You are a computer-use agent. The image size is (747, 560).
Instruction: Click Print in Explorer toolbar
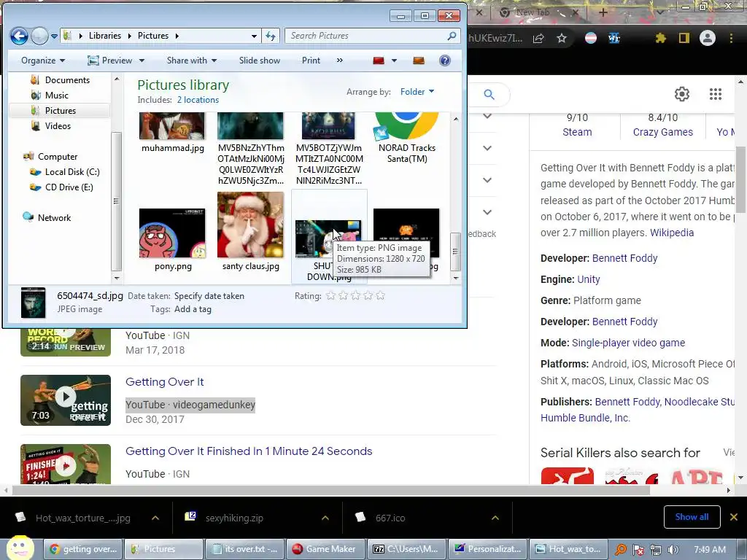(x=311, y=61)
